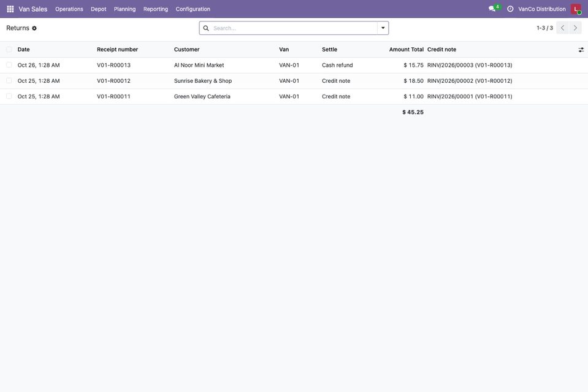This screenshot has width=588, height=392.
Task: Tick the checkbox for Green Valley Cafeteria
Action: (9, 96)
